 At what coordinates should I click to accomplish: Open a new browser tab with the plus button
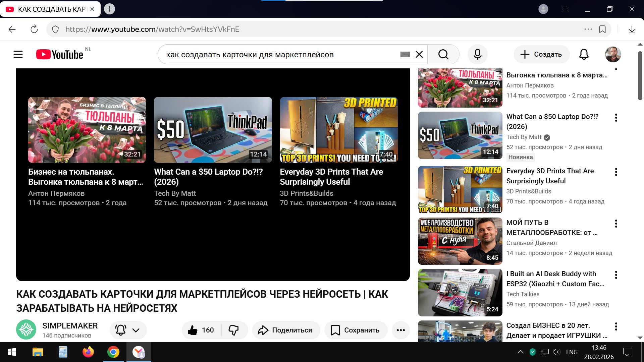point(109,9)
